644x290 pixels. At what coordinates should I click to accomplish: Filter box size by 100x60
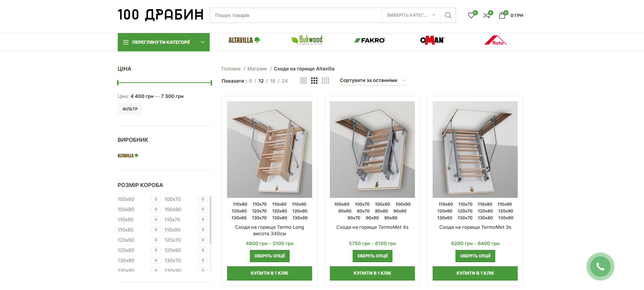coord(126,199)
